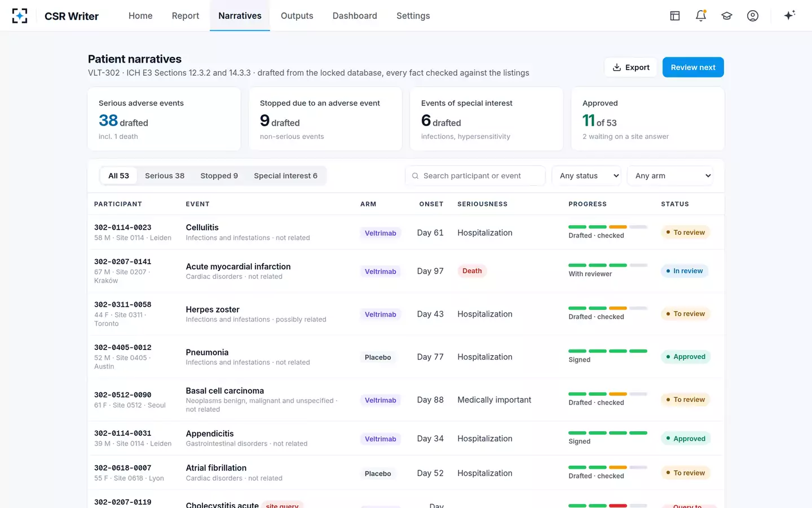Open the Stopped due to an adverse event card
Screen dimensions: 812x508
[x=325, y=119]
